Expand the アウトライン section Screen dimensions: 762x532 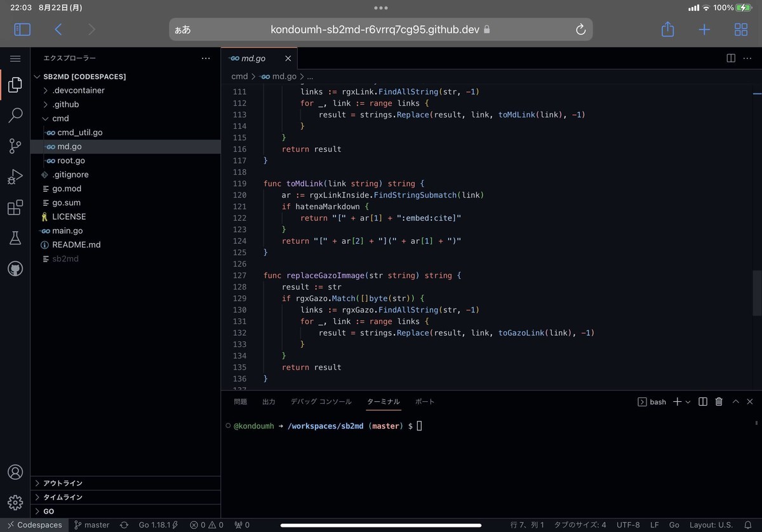[x=126, y=483]
